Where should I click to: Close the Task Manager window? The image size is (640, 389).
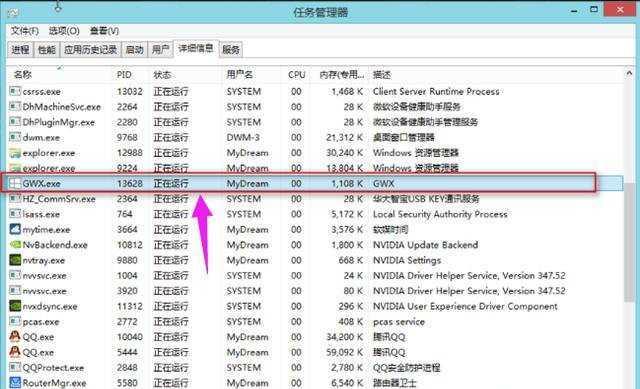620,10
